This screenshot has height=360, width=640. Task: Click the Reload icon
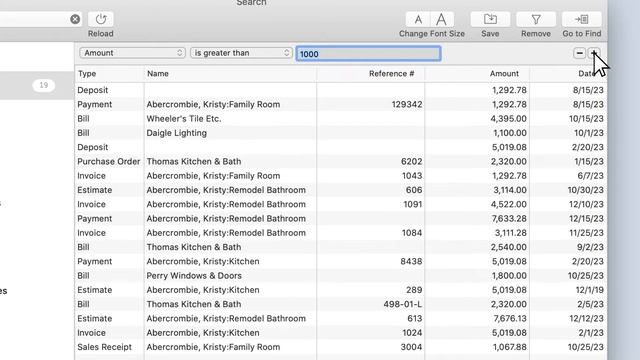point(101,19)
